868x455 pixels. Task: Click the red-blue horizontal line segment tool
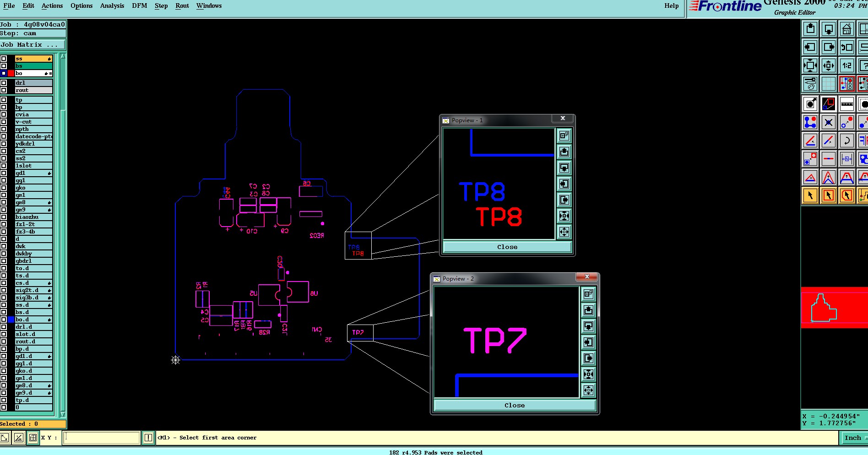click(x=829, y=159)
